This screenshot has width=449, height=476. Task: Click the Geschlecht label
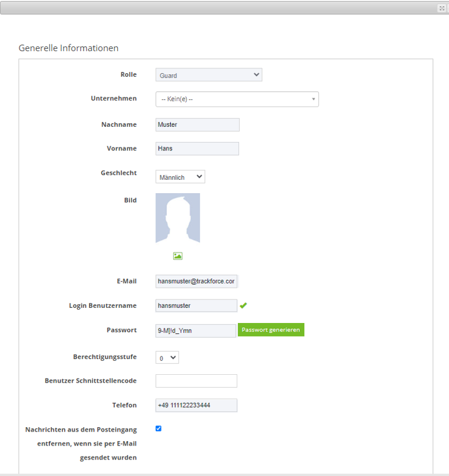pos(119,172)
